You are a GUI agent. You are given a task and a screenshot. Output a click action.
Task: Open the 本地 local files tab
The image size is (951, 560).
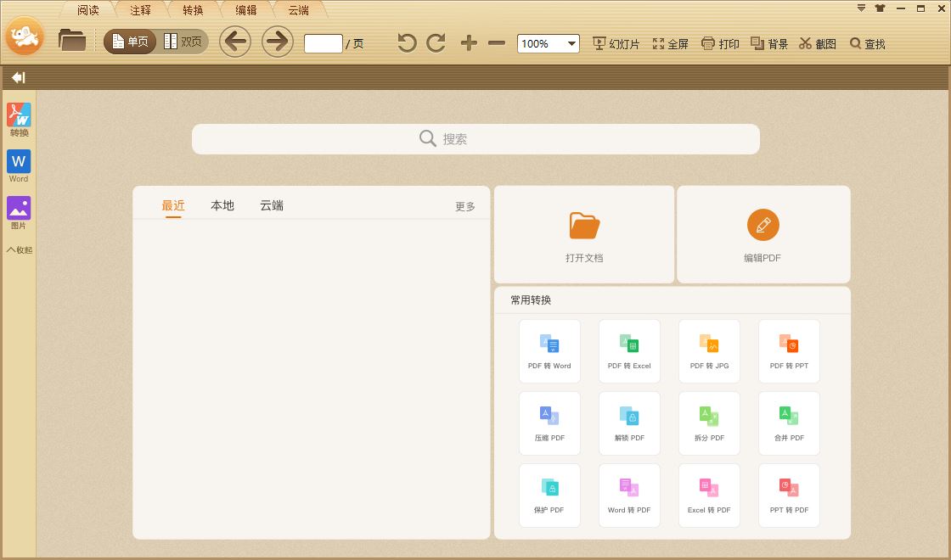click(222, 204)
